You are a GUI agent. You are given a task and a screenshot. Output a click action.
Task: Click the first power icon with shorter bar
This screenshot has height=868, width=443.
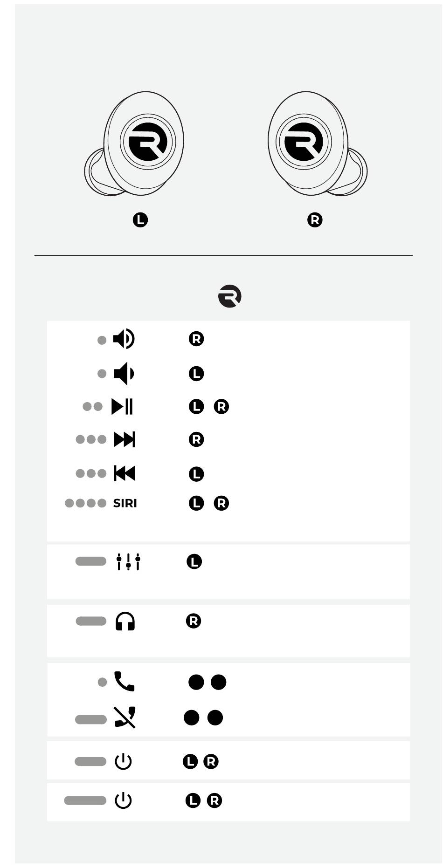[123, 762]
